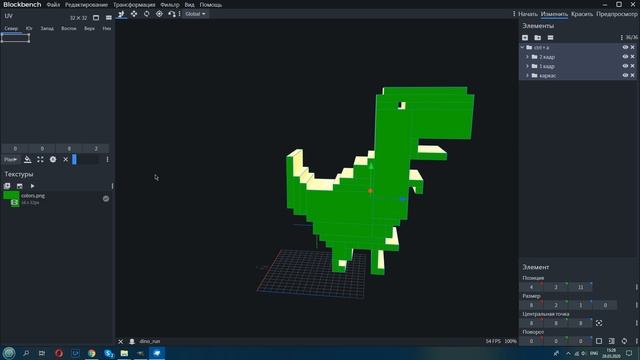Toggle visibility of ctrl + a group
This screenshot has height=360, width=640.
pyautogui.click(x=625, y=47)
